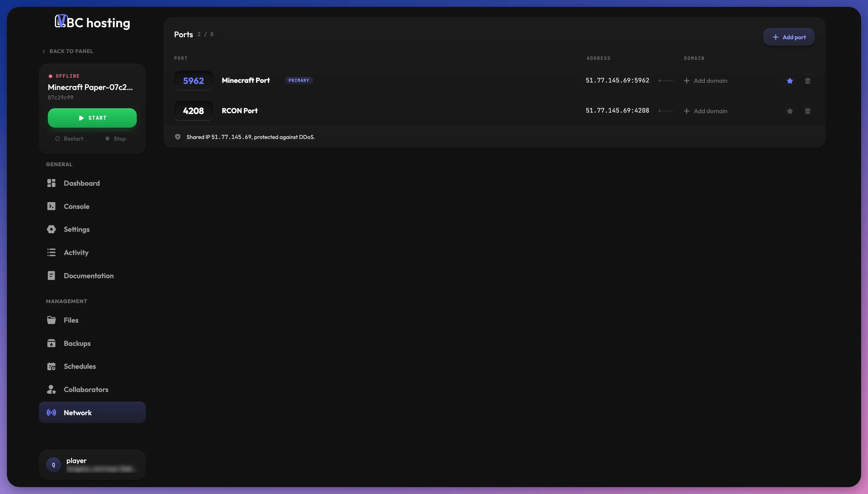Click the Stop server button
The height and width of the screenshot is (494, 868).
(x=116, y=138)
